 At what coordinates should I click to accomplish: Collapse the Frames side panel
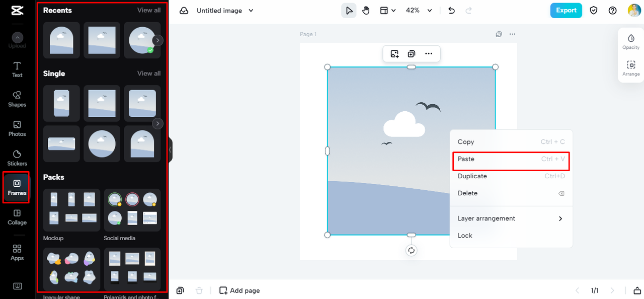[x=170, y=149]
